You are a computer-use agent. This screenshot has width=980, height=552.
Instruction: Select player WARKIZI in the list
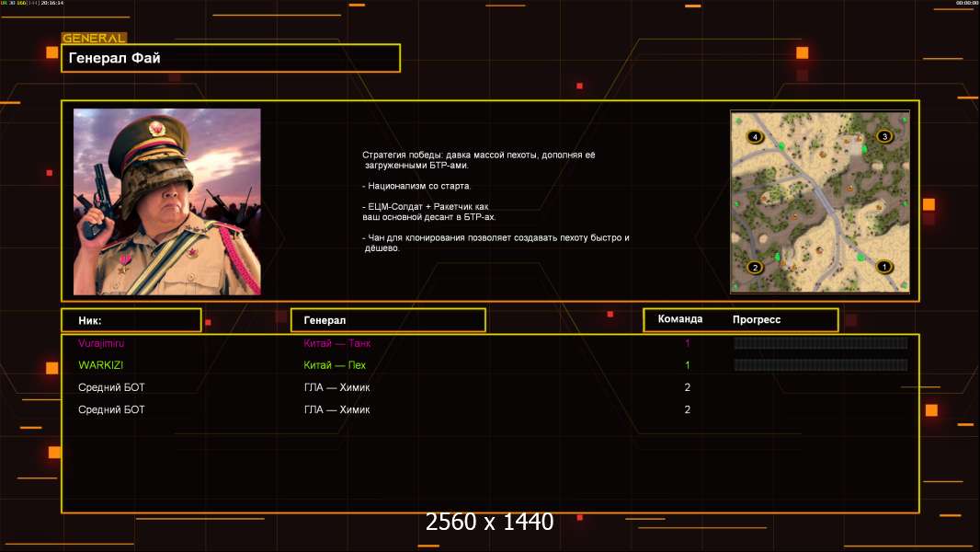[100, 365]
